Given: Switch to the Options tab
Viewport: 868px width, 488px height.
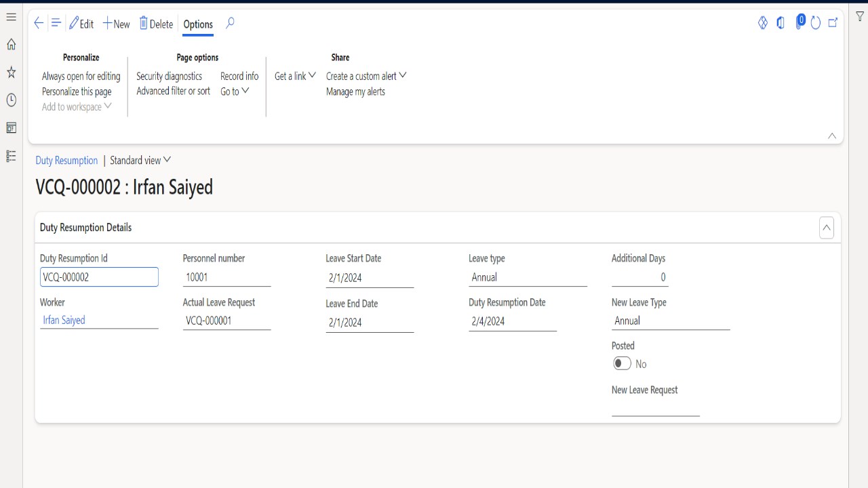Looking at the screenshot, I should click(198, 24).
